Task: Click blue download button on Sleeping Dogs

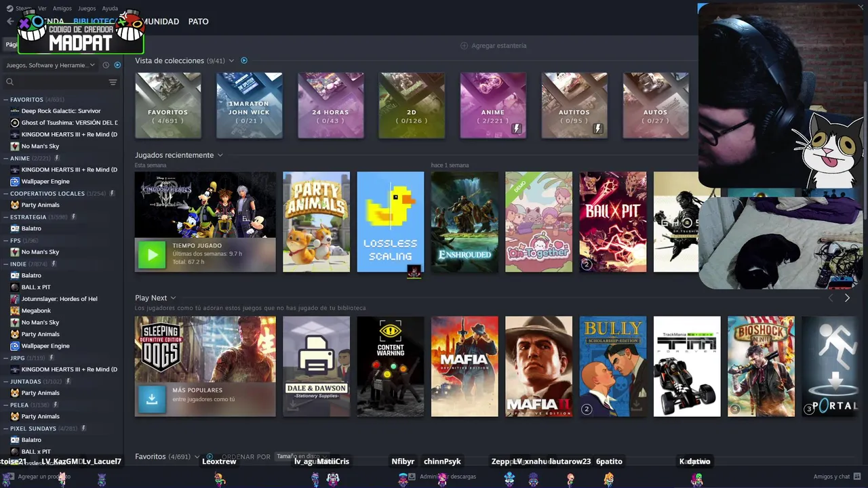Action: (x=152, y=399)
